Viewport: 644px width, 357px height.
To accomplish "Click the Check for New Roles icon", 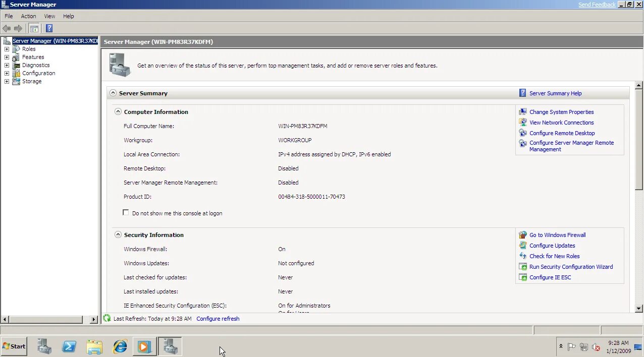I will [x=523, y=256].
